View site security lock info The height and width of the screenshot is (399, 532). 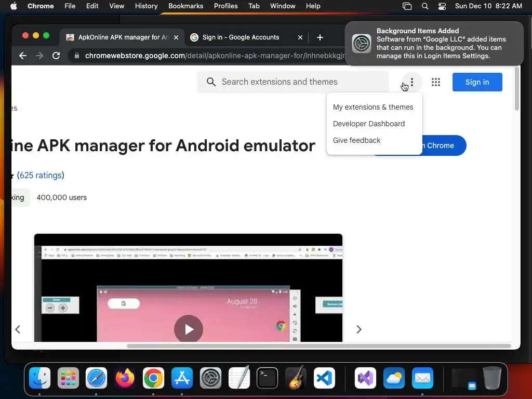(77, 56)
